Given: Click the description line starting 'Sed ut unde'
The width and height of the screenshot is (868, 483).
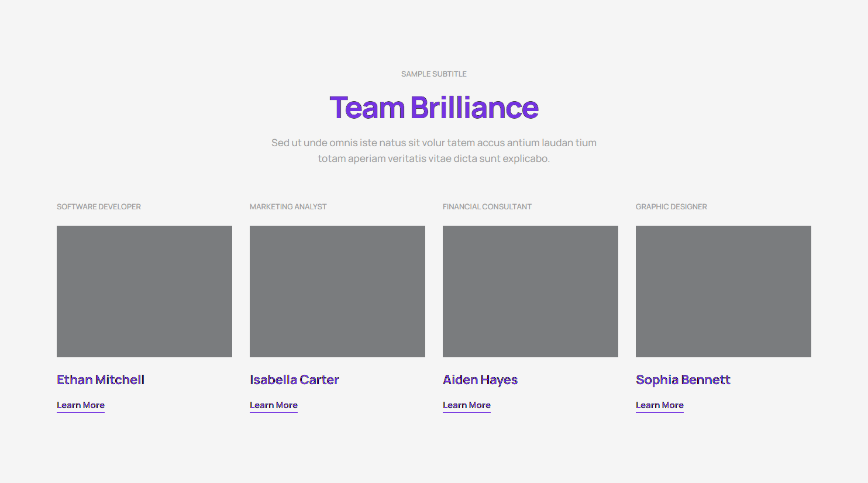Looking at the screenshot, I should 434,143.
